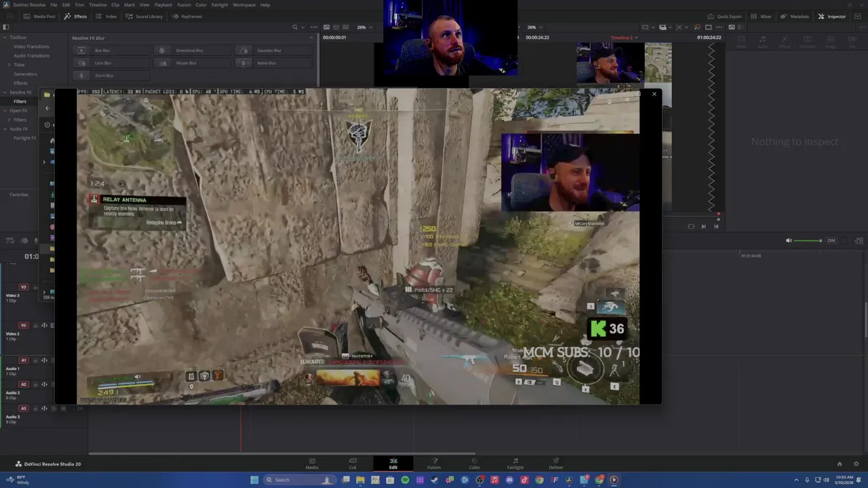This screenshot has height=488, width=868.
Task: Collapse the Resolve FX Blur section
Action: point(311,38)
